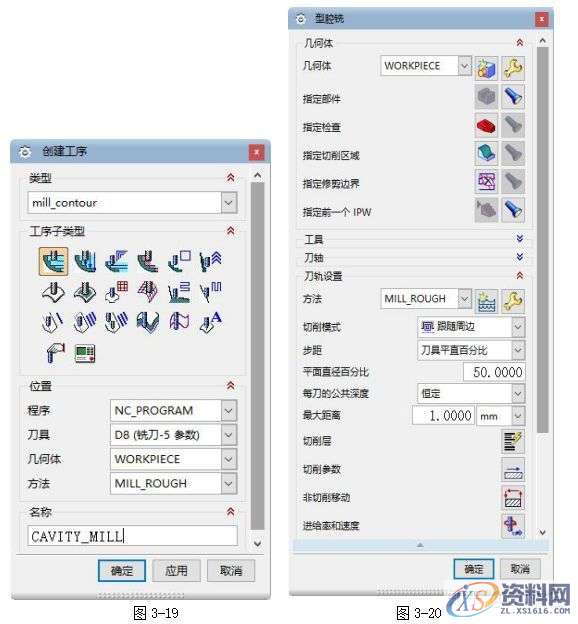This screenshot has width=578, height=624.
Task: Select the ZLEVEL_CORNER operation subtype icon
Action: tap(211, 261)
